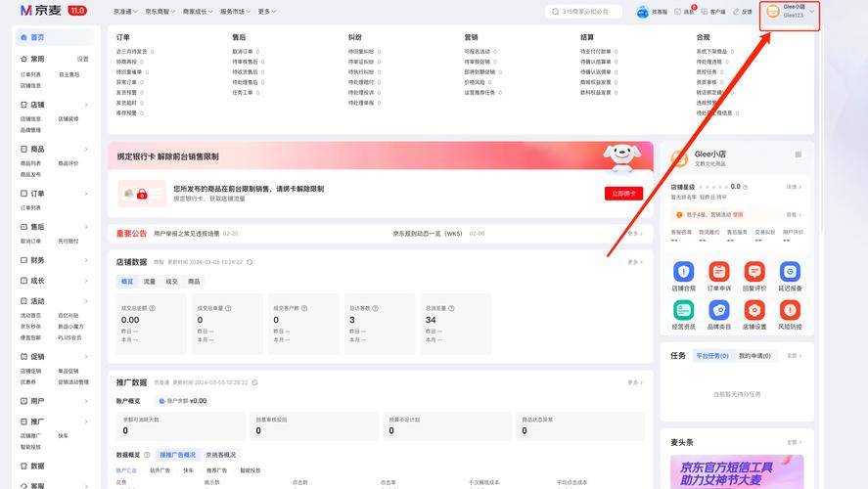This screenshot has height=489, width=868.
Task: Click 可报名活动 entry under 营销
Action: 480,52
